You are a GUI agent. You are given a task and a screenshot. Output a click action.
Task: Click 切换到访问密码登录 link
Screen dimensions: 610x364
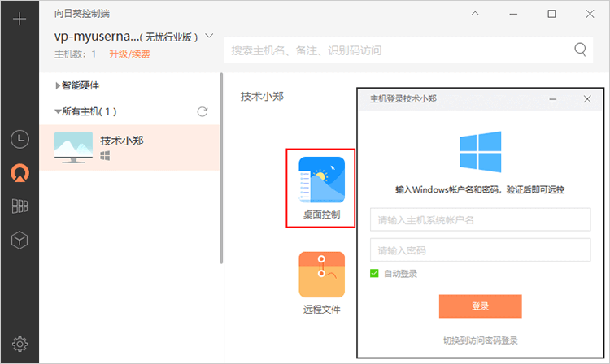click(x=480, y=340)
